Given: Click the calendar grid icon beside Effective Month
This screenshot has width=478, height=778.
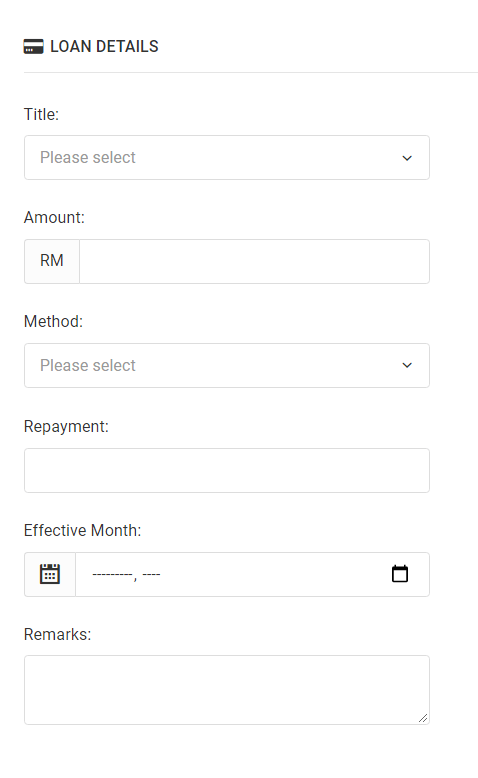Looking at the screenshot, I should 50,574.
